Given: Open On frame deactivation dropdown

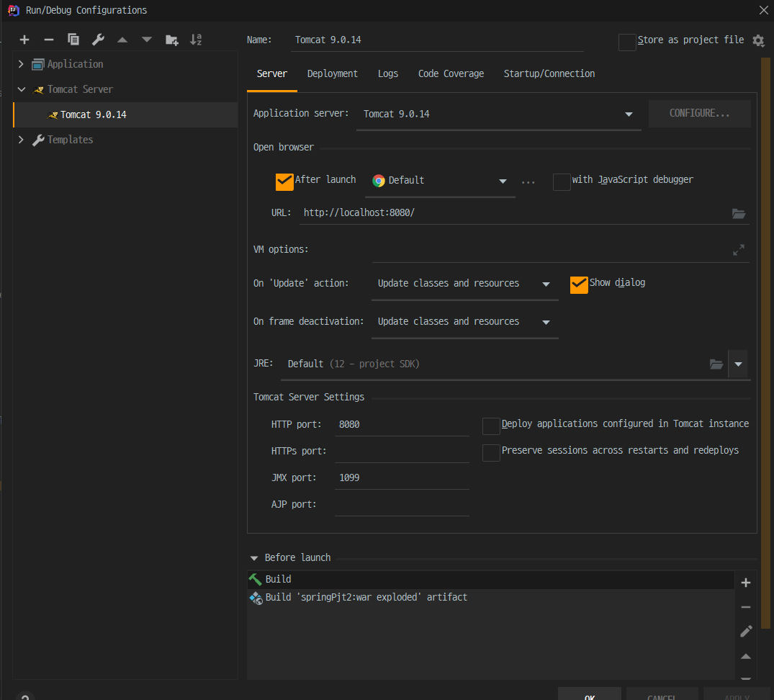Looking at the screenshot, I should point(464,323).
